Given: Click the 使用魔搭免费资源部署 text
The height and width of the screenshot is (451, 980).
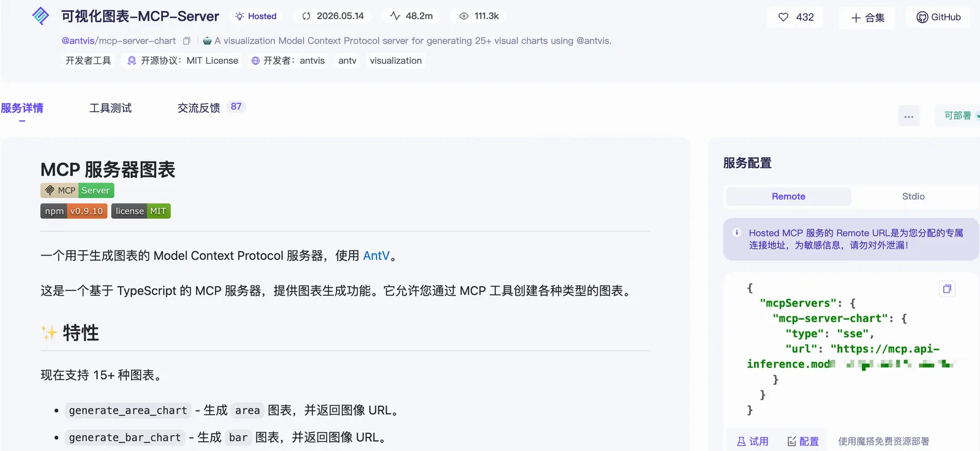Looking at the screenshot, I should tap(883, 441).
